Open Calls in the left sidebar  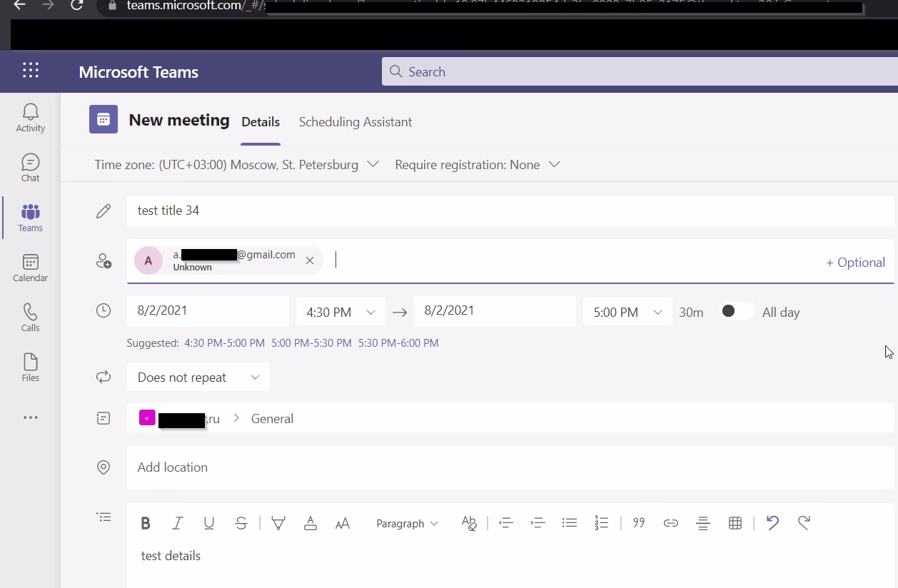click(x=30, y=318)
